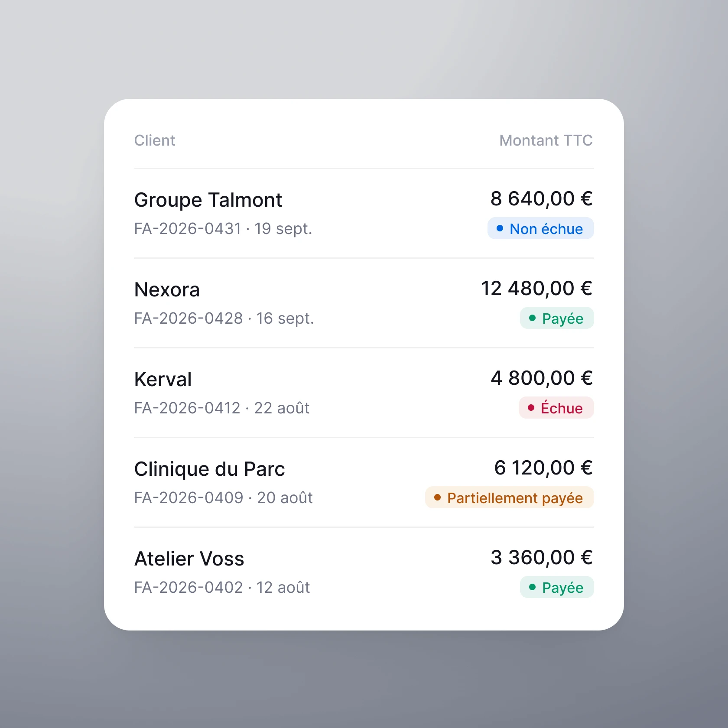The image size is (728, 728).
Task: Select invoice reference FA-2026-0409
Action: pyautogui.click(x=189, y=497)
